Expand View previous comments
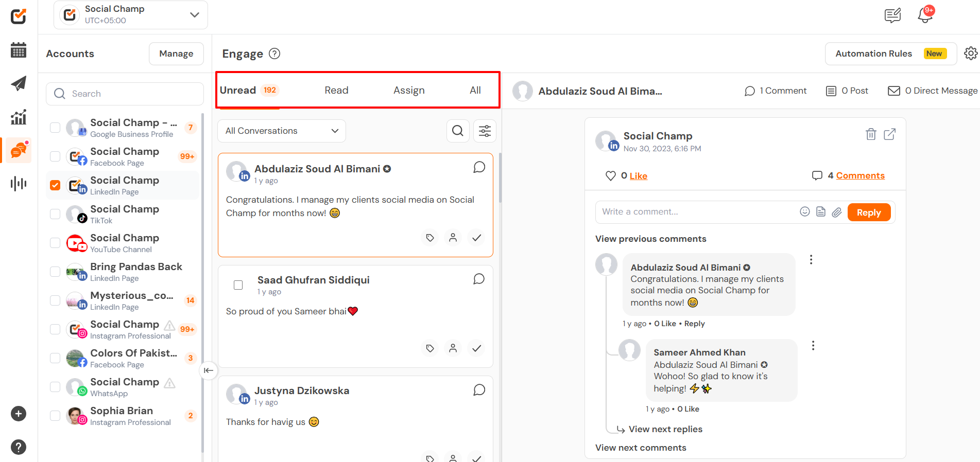The width and height of the screenshot is (980, 462). (651, 239)
